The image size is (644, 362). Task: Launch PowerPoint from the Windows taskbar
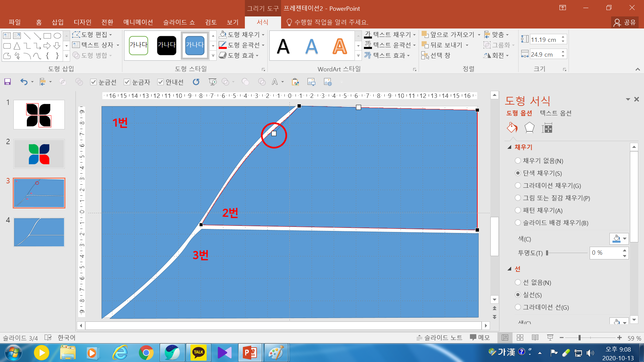click(250, 353)
